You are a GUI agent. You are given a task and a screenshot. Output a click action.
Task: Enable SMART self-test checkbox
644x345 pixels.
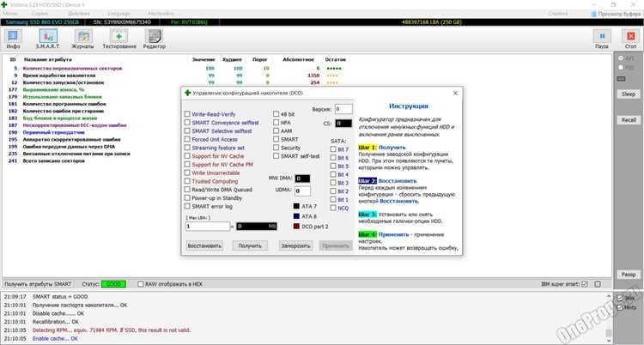(x=276, y=156)
